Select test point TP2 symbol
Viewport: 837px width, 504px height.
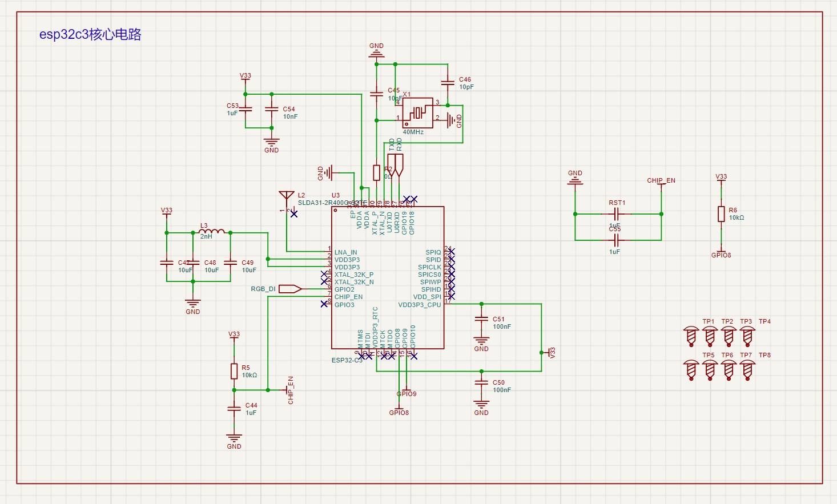710,336
